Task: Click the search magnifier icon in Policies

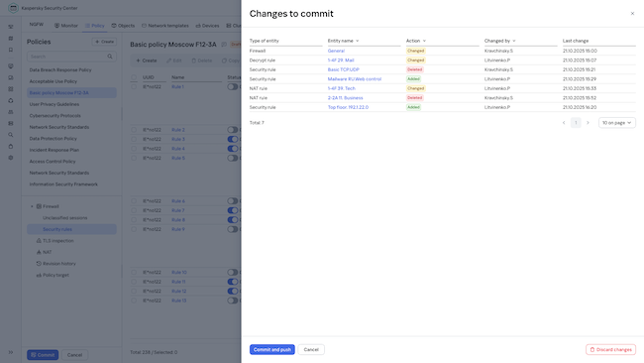Action: pyautogui.click(x=110, y=57)
